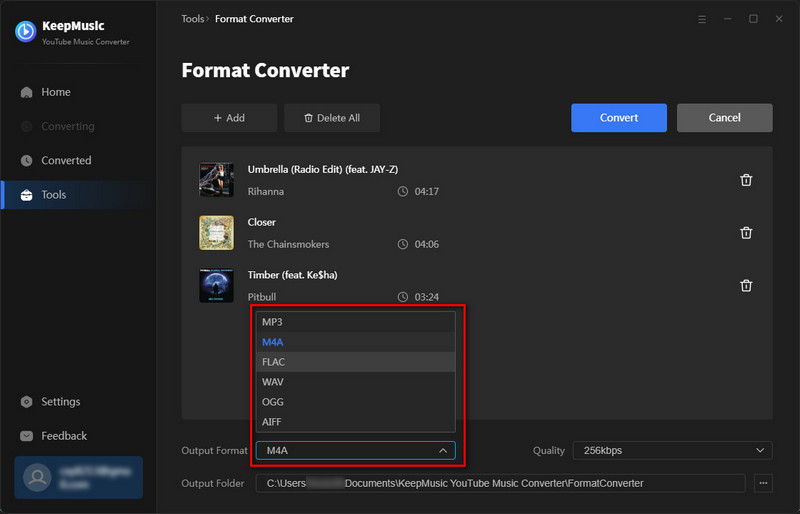Open the Converted section
Viewport: 800px width, 514px height.
[66, 160]
